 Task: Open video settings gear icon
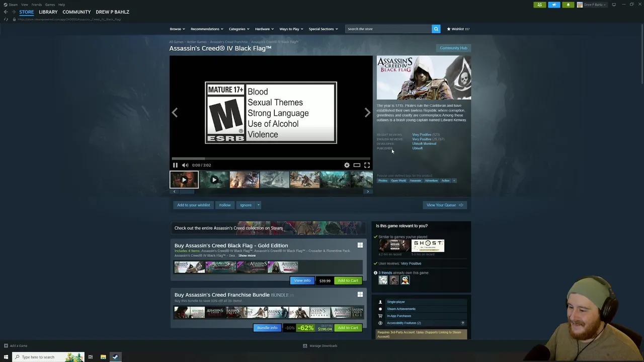click(347, 165)
